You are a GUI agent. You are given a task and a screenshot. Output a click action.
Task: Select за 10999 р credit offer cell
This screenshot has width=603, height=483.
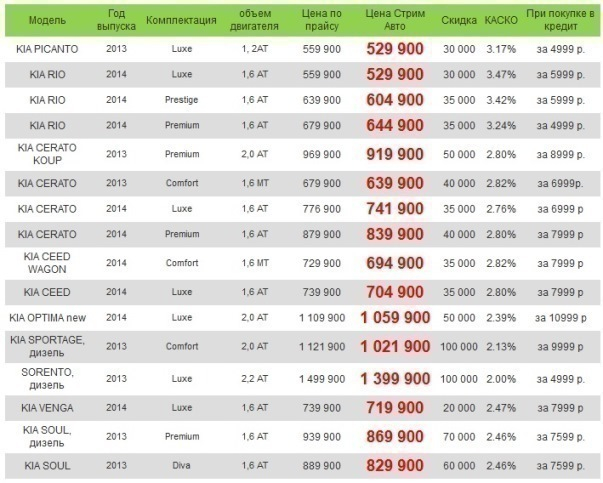tap(561, 318)
